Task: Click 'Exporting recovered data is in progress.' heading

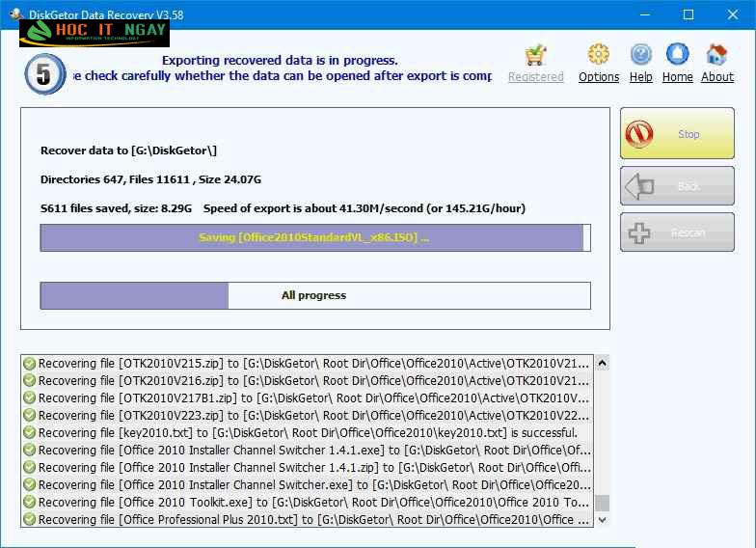Action: coord(280,60)
